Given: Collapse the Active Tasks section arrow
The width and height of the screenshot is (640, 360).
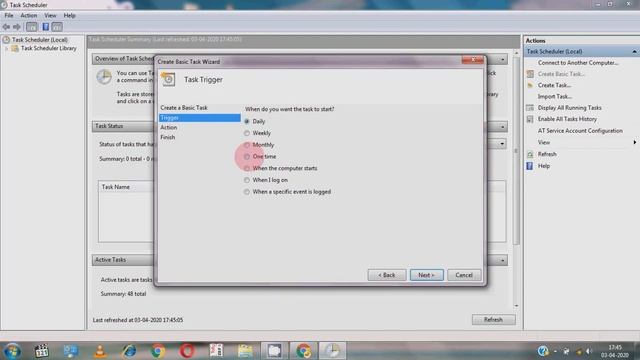Looking at the screenshot, I should [x=502, y=260].
